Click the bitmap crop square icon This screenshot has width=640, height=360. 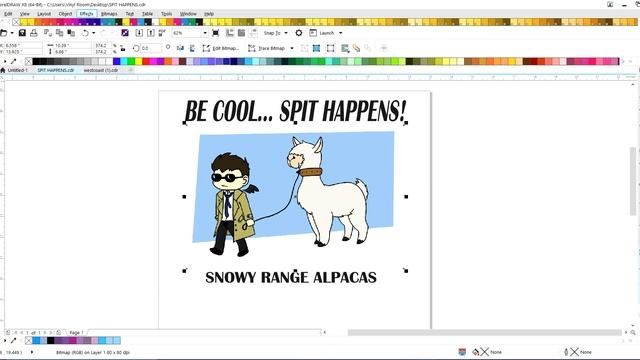(x=331, y=49)
